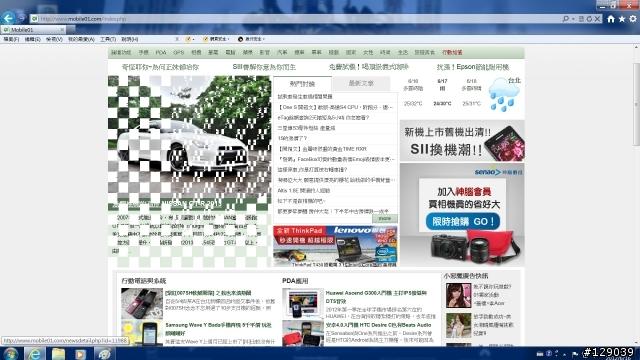This screenshot has height=360, width=640.
Task: Open the 我的最愛(A) menu
Action: click(81, 39)
